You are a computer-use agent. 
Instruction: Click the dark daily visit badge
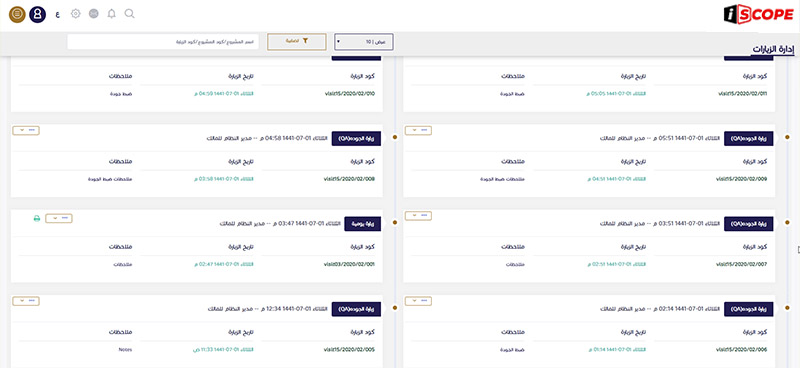[363, 224]
